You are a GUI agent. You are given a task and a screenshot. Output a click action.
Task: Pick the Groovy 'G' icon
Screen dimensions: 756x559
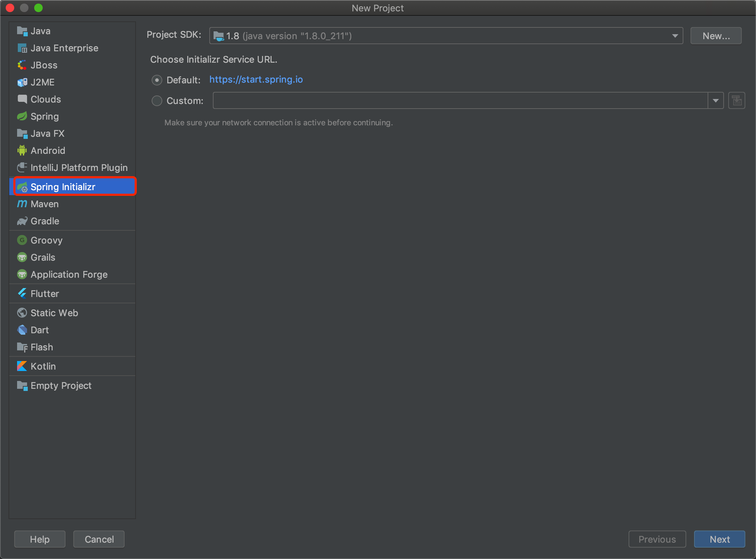(x=22, y=240)
